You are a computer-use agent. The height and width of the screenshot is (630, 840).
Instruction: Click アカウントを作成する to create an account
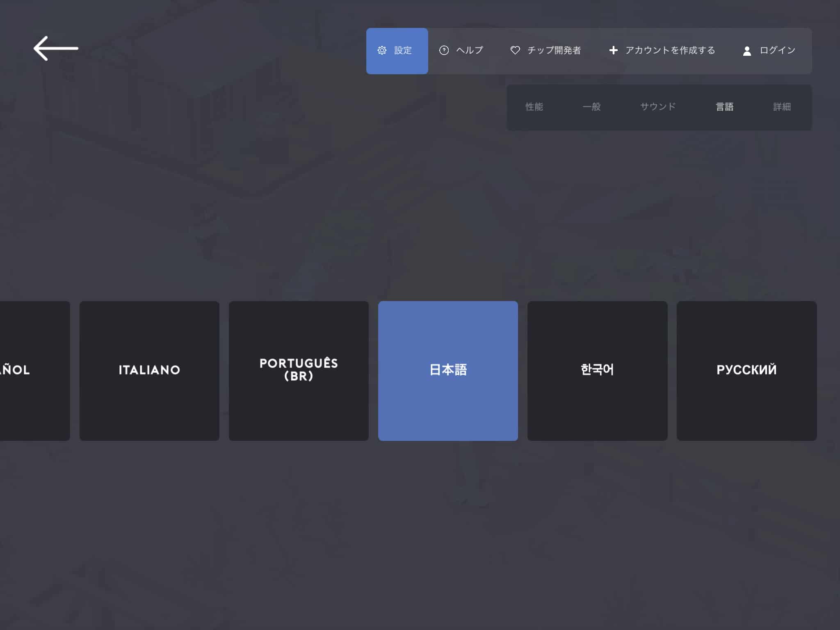(x=670, y=50)
